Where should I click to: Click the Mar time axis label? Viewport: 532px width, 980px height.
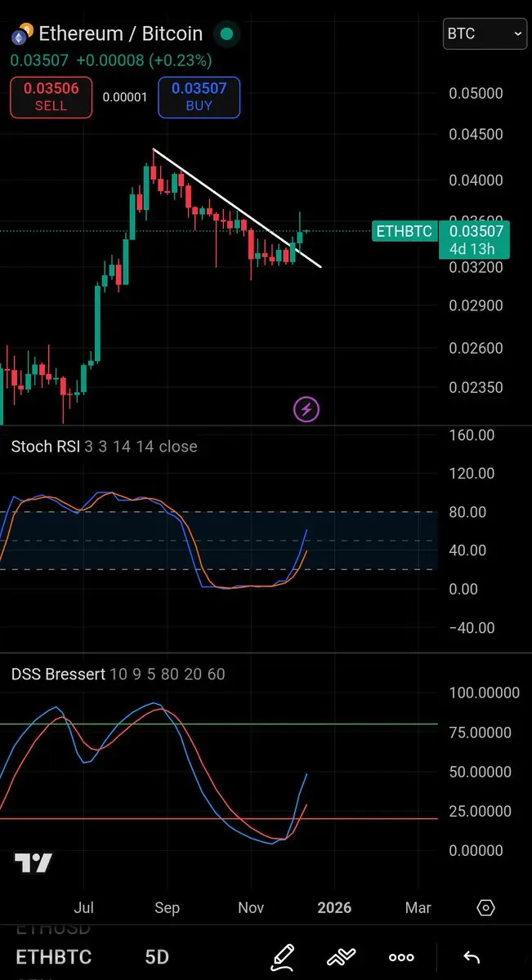point(418,907)
